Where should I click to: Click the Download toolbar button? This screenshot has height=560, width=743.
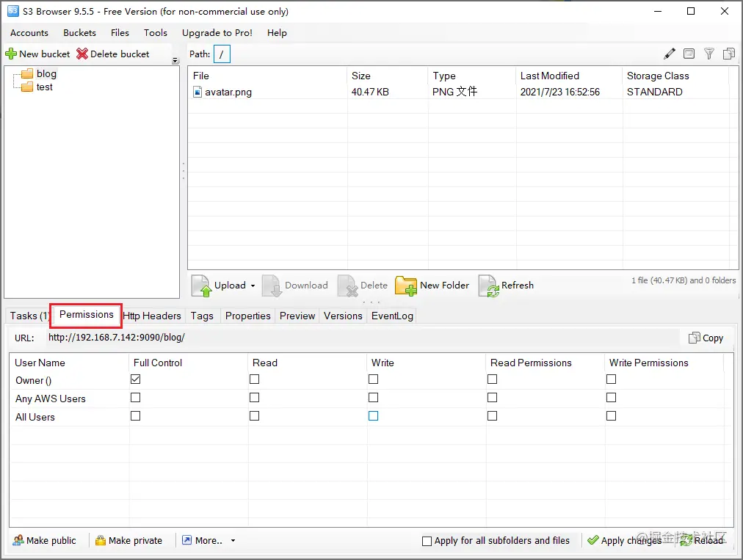point(295,286)
